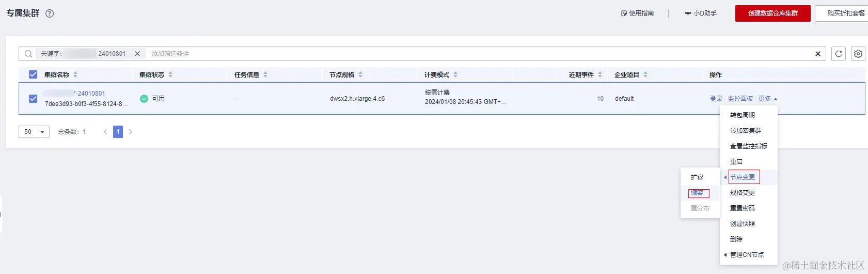
Task: Select 重置密码 menu item
Action: [x=743, y=208]
